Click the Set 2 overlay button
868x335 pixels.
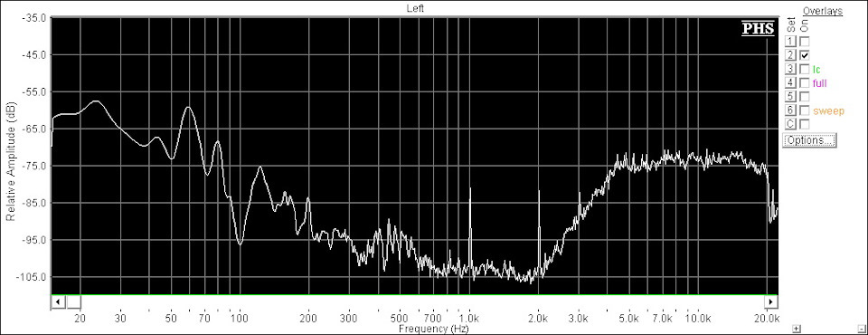click(790, 55)
